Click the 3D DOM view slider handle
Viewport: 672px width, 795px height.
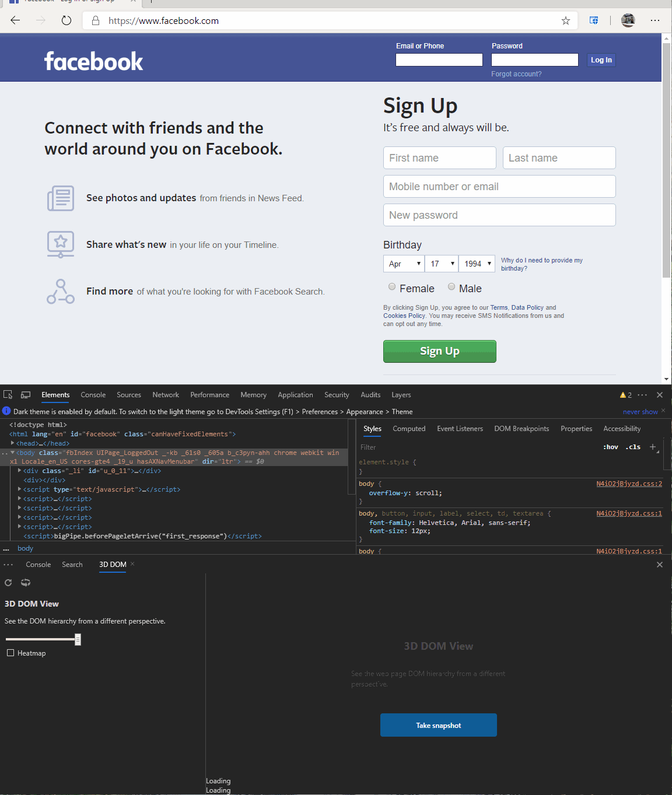pos(78,640)
